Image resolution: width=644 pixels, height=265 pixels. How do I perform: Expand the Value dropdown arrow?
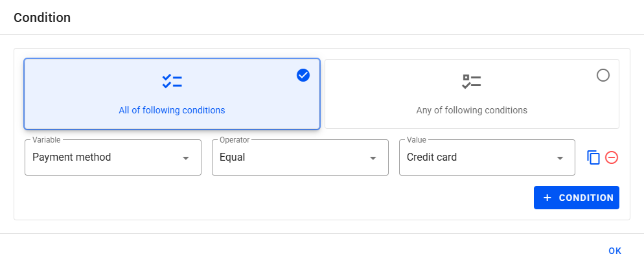560,158
